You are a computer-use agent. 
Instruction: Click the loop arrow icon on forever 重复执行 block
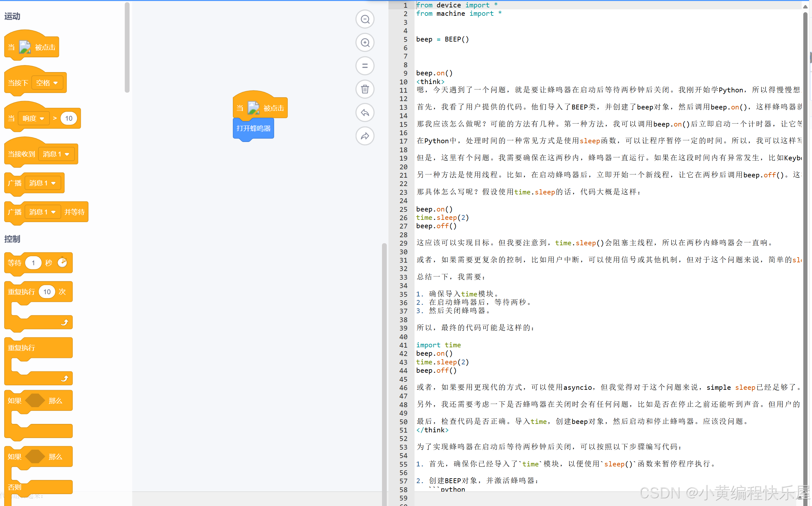[x=66, y=378]
